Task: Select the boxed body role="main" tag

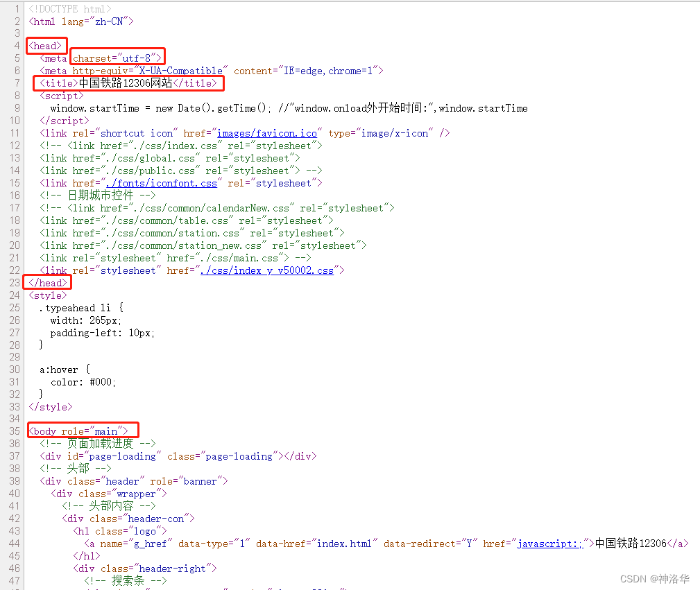Action: pyautogui.click(x=82, y=431)
